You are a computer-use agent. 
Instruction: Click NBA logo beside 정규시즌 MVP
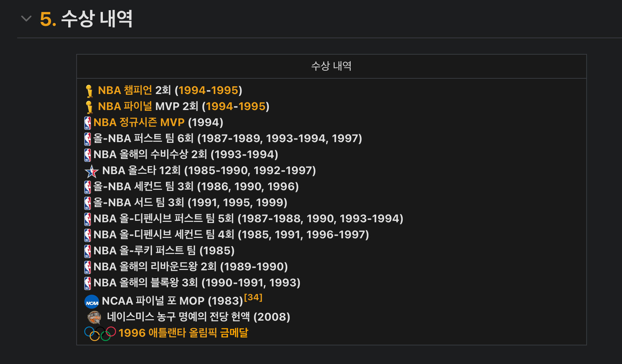tap(88, 123)
